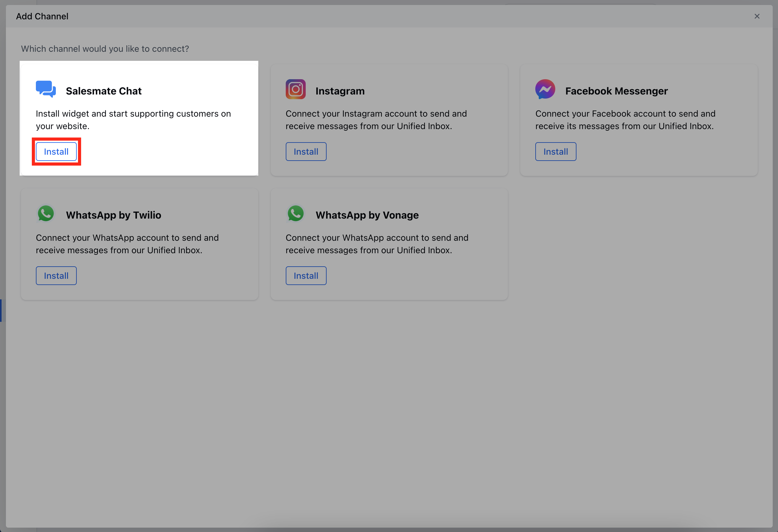Click the WhatsApp by Twilio logo icon
Screen dimensions: 778x532
tap(46, 213)
